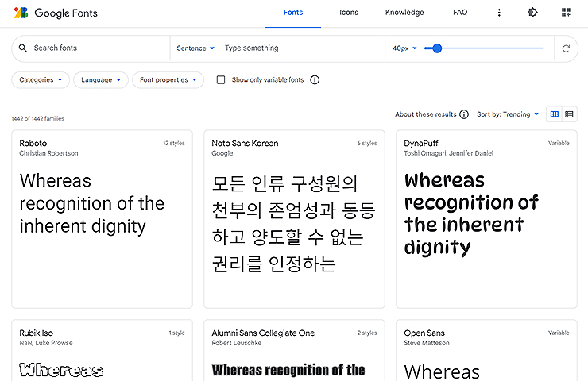
Task: Select the Fonts tab
Action: click(293, 13)
